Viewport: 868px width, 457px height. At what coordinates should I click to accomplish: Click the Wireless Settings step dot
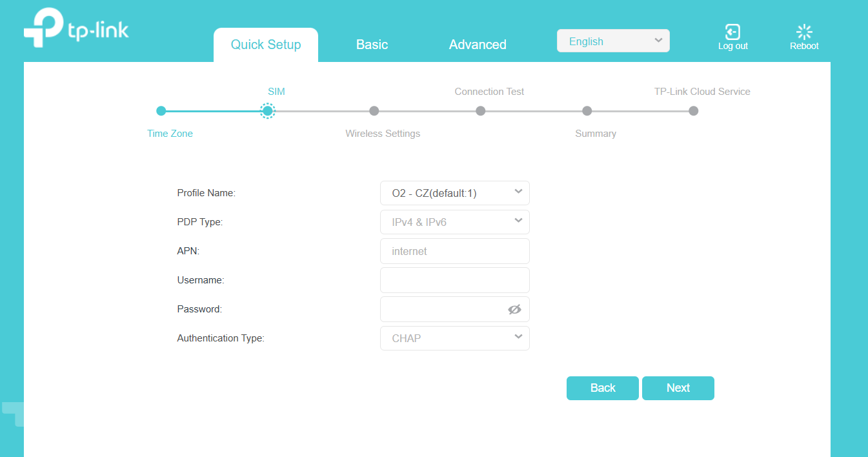(374, 111)
